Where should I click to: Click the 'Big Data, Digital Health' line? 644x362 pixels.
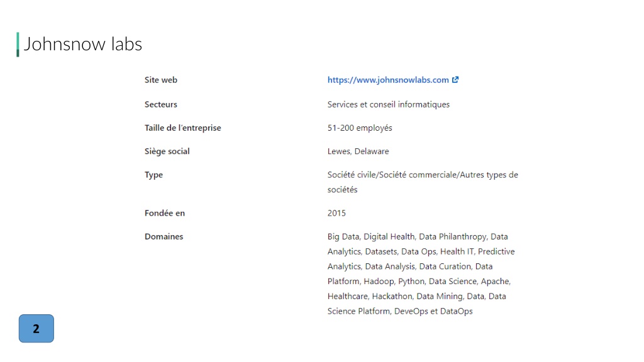(x=418, y=237)
